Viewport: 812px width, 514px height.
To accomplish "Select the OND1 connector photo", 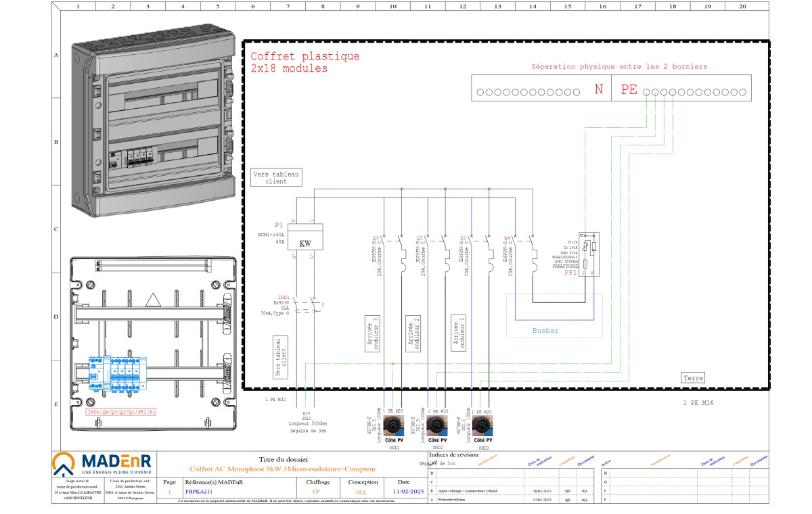I will (394, 425).
